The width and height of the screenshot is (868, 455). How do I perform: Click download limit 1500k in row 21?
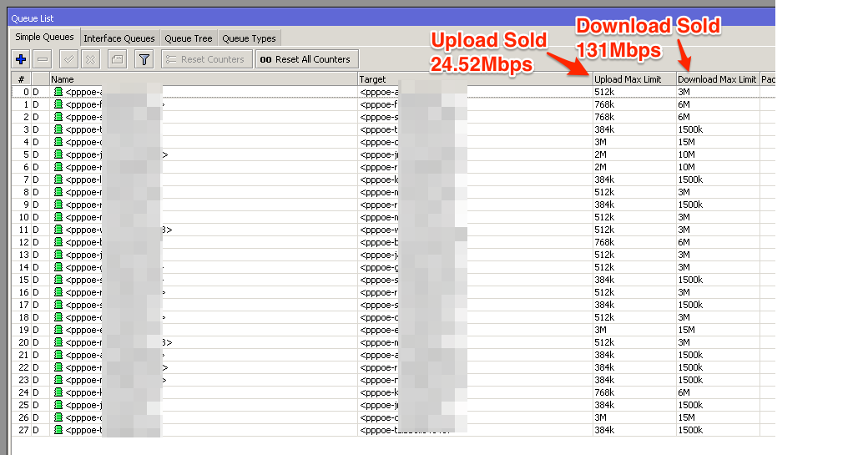690,355
